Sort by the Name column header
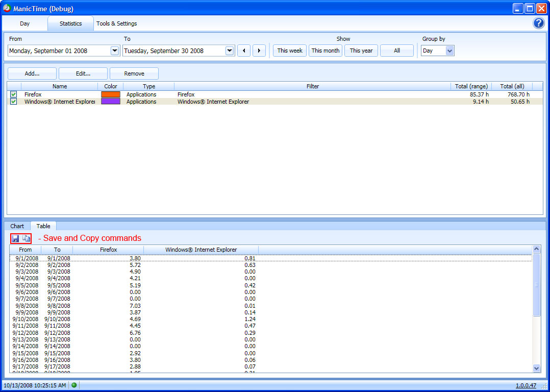550x392 pixels. [x=60, y=86]
